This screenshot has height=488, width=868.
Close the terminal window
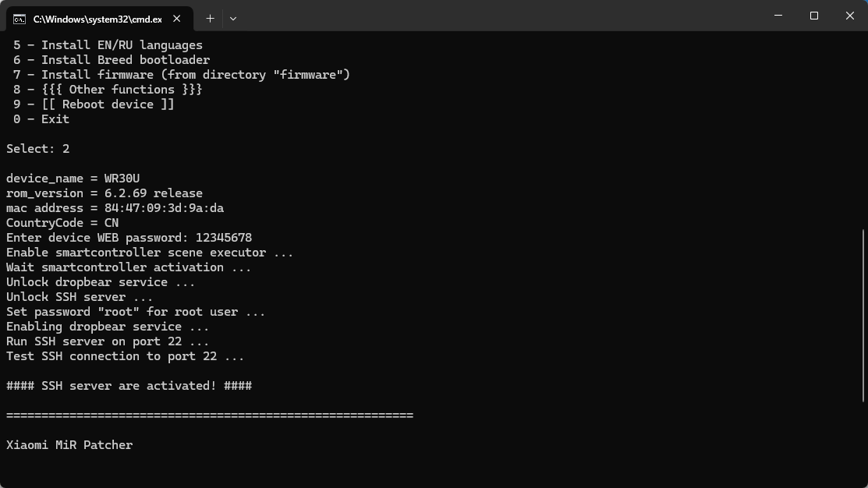850,16
